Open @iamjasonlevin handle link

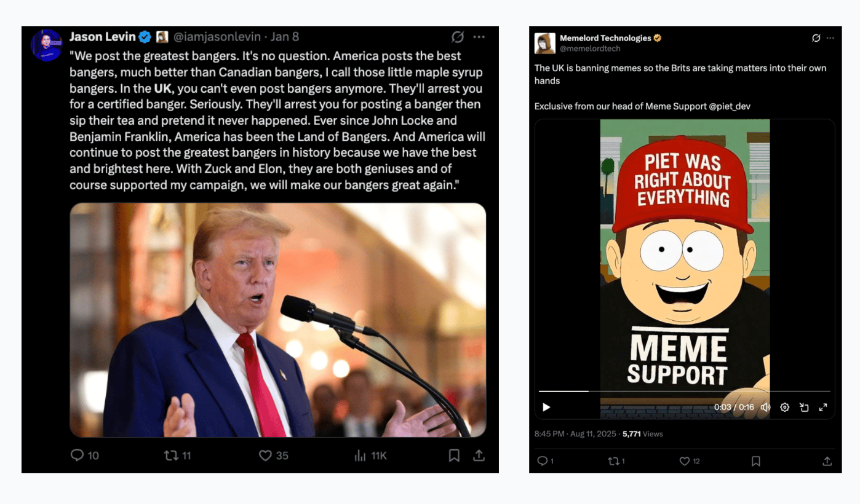(x=217, y=37)
